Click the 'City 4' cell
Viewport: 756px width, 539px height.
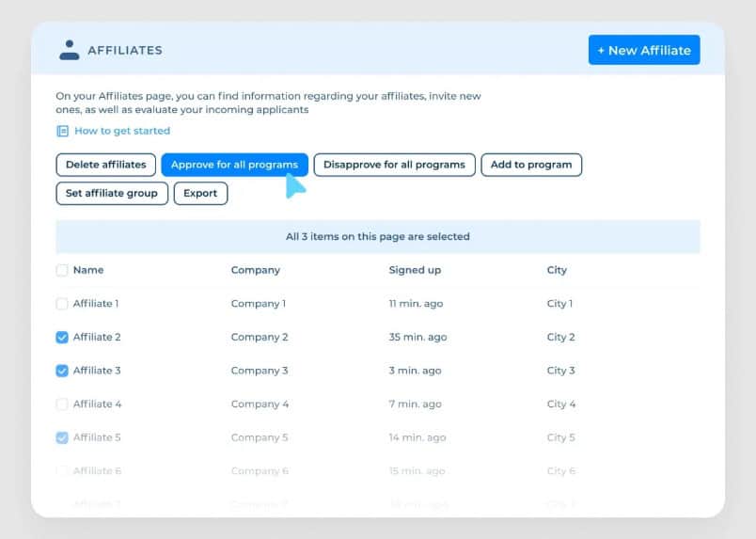tap(561, 404)
